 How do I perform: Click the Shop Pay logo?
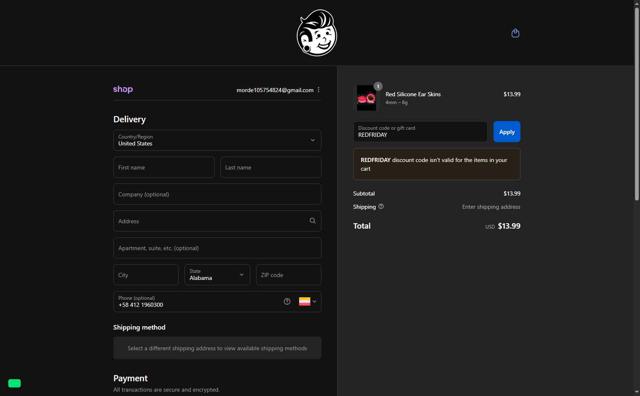coord(123,89)
